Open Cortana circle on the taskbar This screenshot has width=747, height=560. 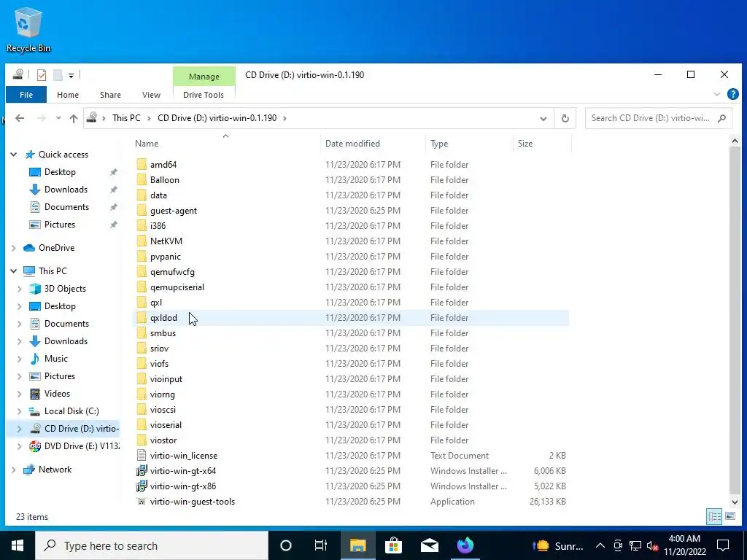(286, 545)
